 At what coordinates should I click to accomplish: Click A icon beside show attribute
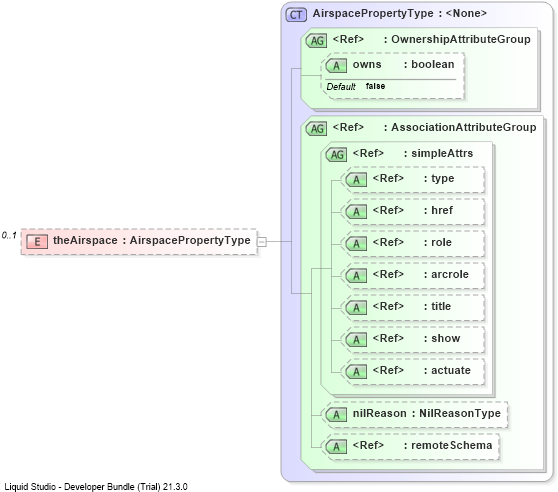[x=356, y=339]
